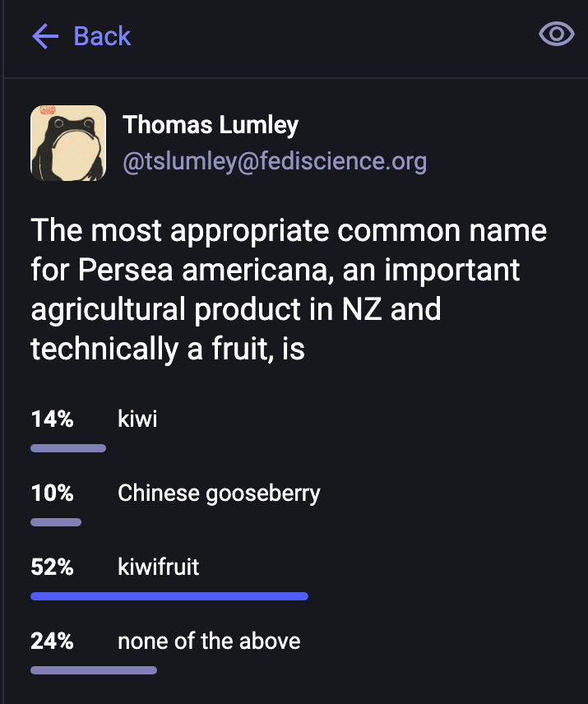The height and width of the screenshot is (704, 588).
Task: Click the back arrow icon
Action: tap(45, 36)
